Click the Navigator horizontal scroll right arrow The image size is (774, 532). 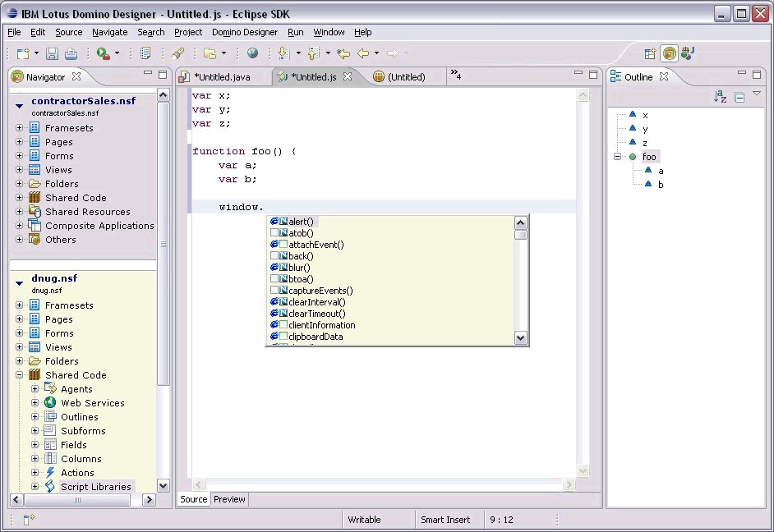pos(149,500)
